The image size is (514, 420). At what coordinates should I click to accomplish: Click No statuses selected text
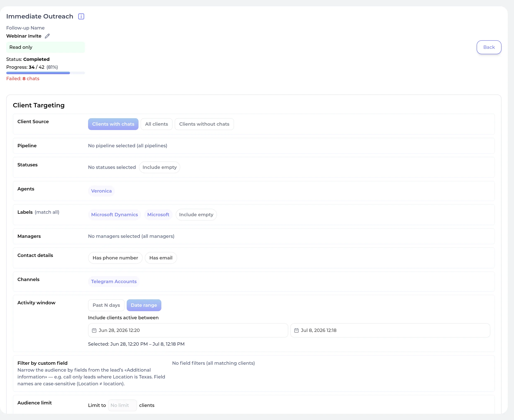click(x=112, y=167)
